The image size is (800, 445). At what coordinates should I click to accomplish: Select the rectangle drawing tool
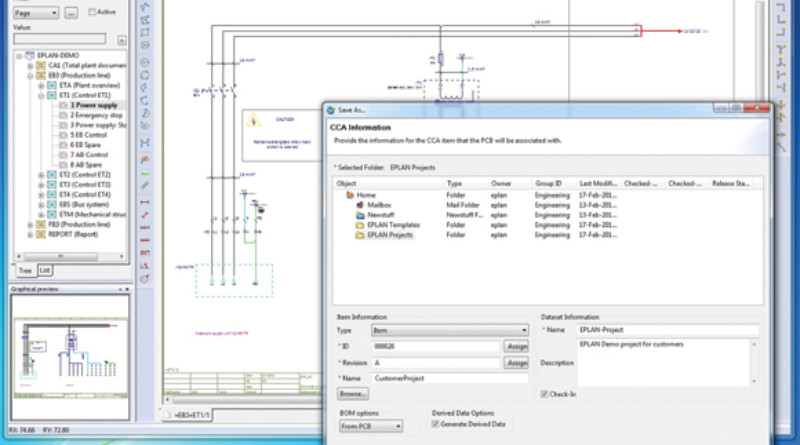(145, 32)
